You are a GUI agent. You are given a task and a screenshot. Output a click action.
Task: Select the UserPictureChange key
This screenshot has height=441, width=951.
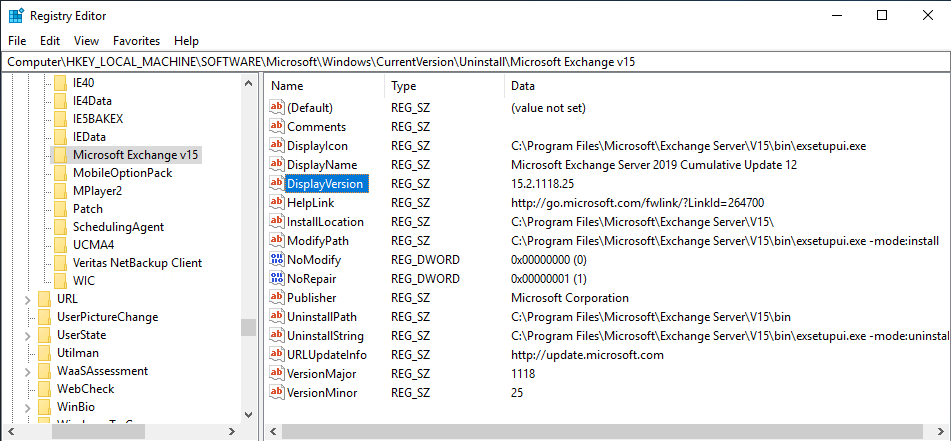107,317
